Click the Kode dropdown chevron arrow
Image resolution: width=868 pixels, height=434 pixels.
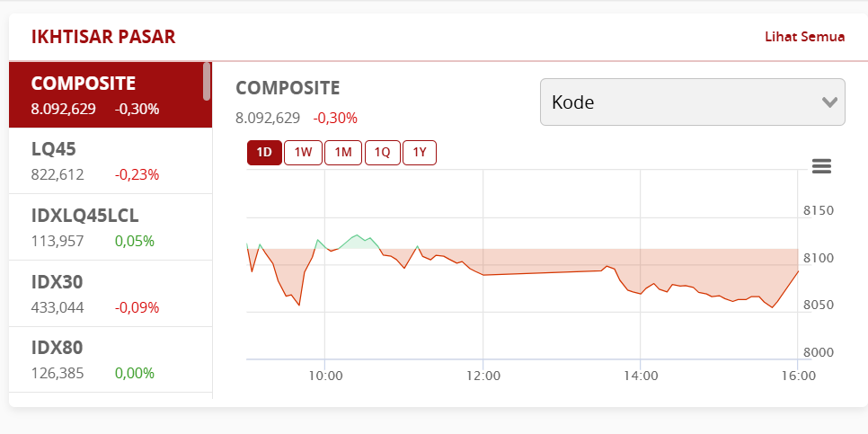pos(830,102)
